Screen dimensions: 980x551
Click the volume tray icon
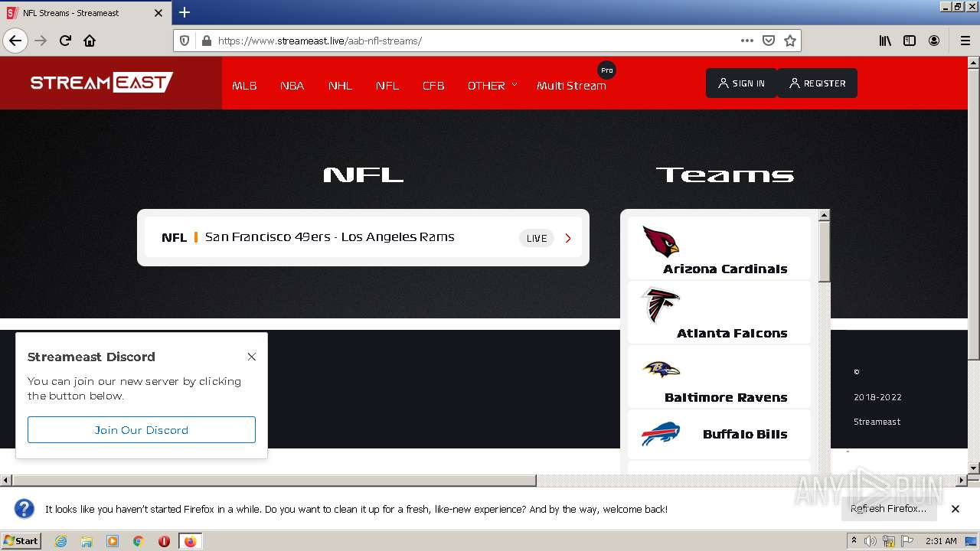(x=871, y=541)
